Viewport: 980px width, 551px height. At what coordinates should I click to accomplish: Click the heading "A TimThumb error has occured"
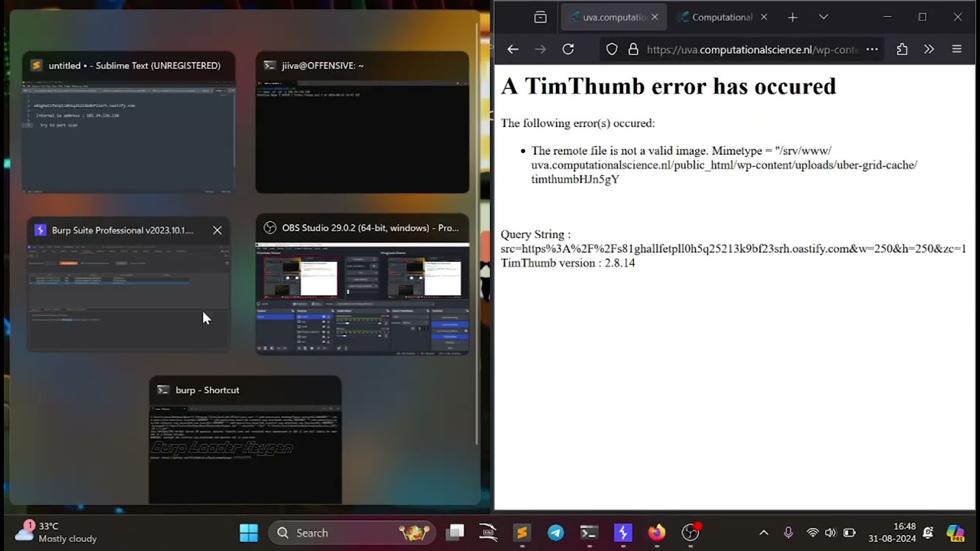(668, 86)
